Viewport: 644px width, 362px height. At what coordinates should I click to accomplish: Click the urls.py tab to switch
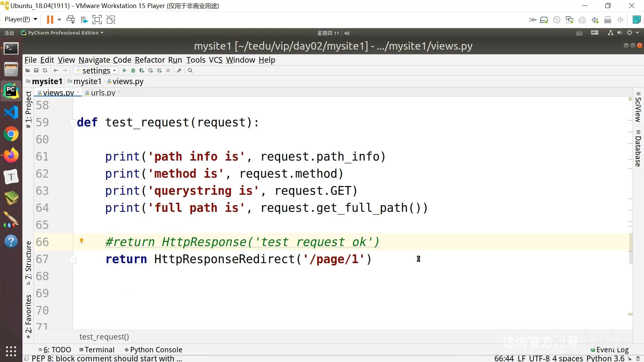point(103,93)
